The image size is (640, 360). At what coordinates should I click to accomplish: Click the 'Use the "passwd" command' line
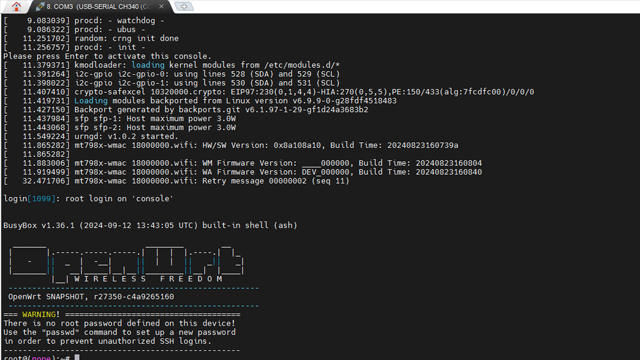pyautogui.click(x=120, y=332)
